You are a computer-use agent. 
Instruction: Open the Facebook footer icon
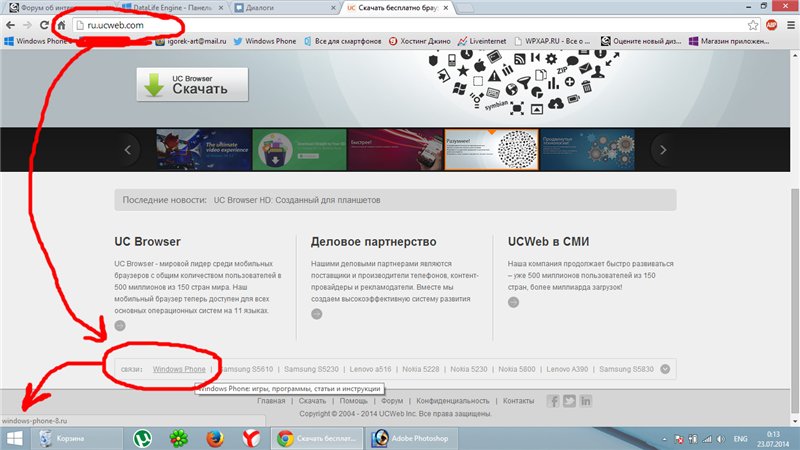553,401
